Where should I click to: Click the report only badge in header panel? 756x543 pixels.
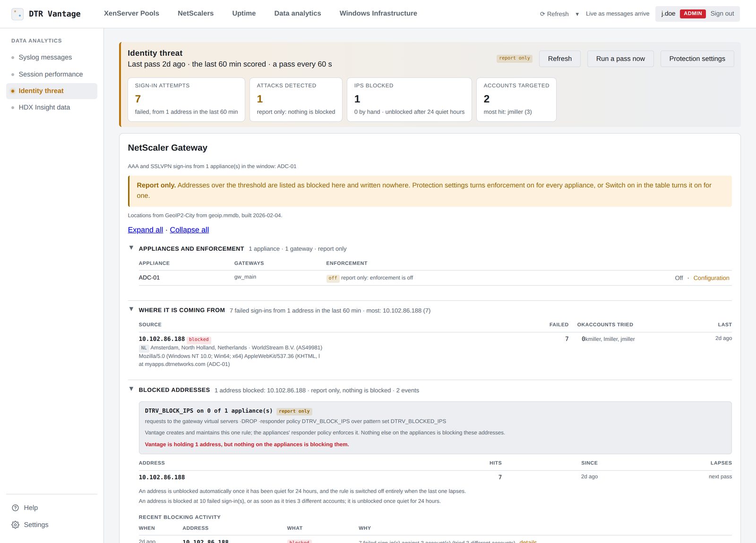click(x=515, y=59)
